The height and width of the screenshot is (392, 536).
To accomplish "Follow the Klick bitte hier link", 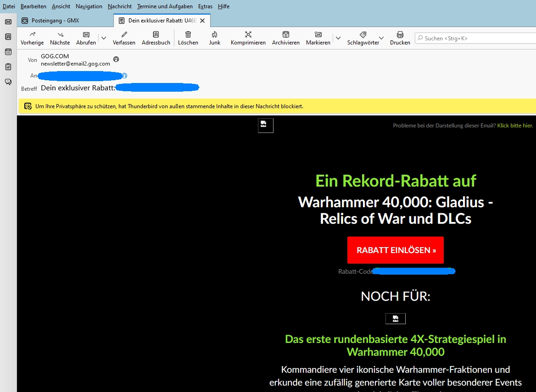I will click(x=515, y=125).
